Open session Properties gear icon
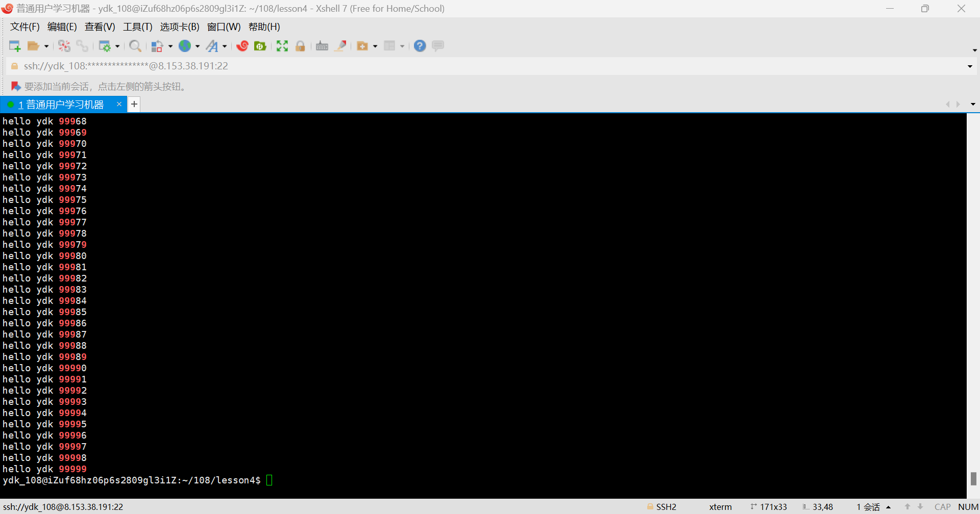This screenshot has width=980, height=514. point(105,46)
